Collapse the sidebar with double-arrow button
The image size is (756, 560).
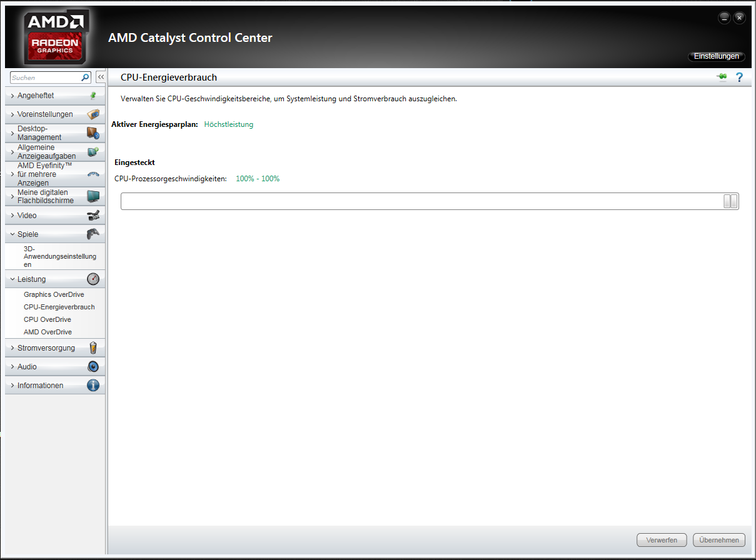(x=100, y=77)
